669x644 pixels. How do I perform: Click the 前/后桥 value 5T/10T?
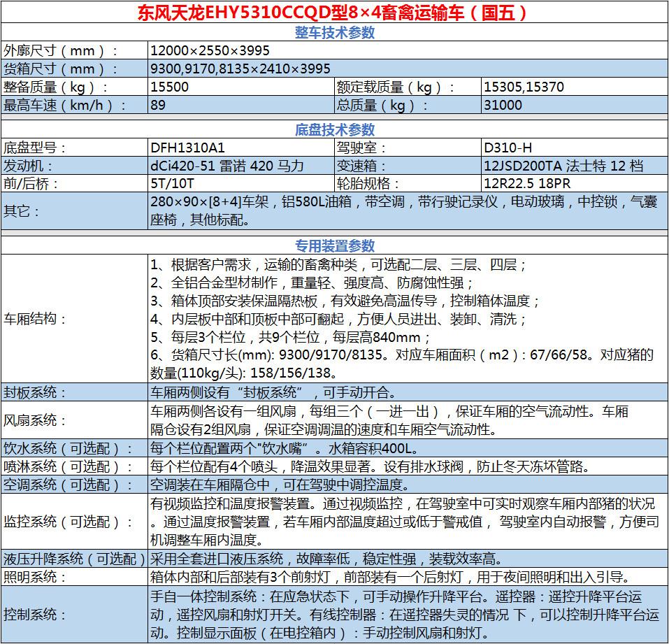click(x=171, y=182)
